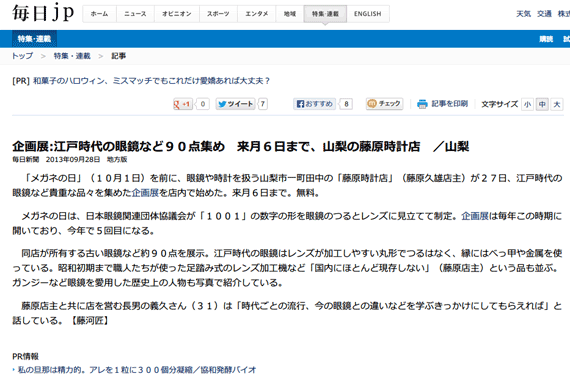Screen dimensions: 570x379
Task: Click the Twitter ツイート button
Action: tap(236, 104)
